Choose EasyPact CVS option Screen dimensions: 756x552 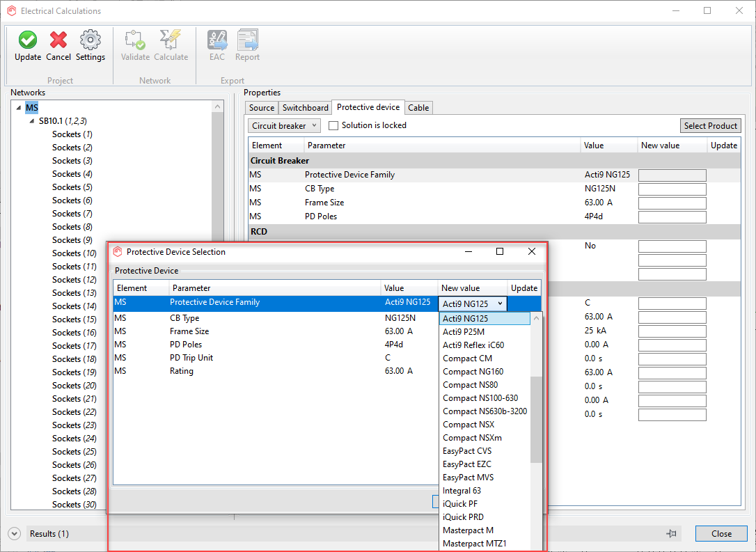click(x=485, y=451)
